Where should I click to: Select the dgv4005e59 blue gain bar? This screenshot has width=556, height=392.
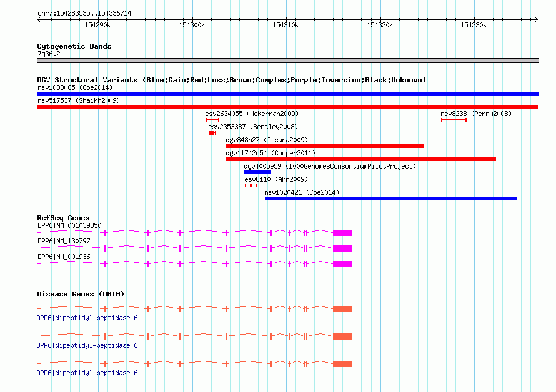(x=257, y=172)
